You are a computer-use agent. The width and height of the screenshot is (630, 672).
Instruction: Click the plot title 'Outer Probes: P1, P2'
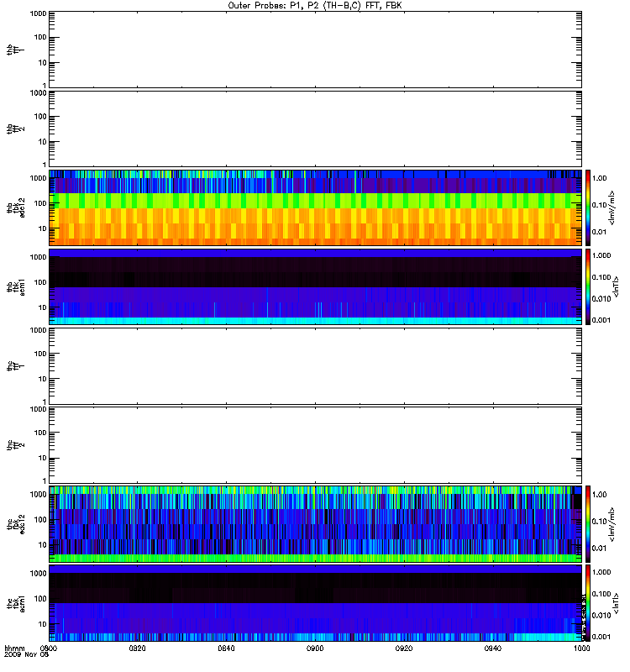[x=275, y=6]
